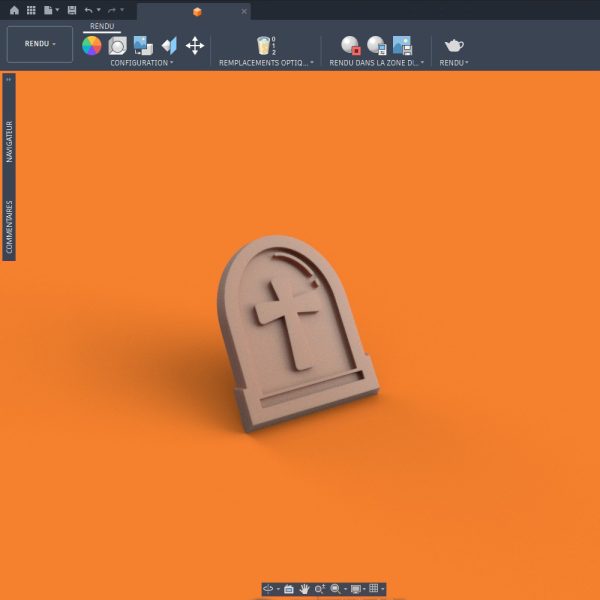Screen dimensions: 600x600
Task: Open grid options dropdown arrow
Action: click(383, 589)
